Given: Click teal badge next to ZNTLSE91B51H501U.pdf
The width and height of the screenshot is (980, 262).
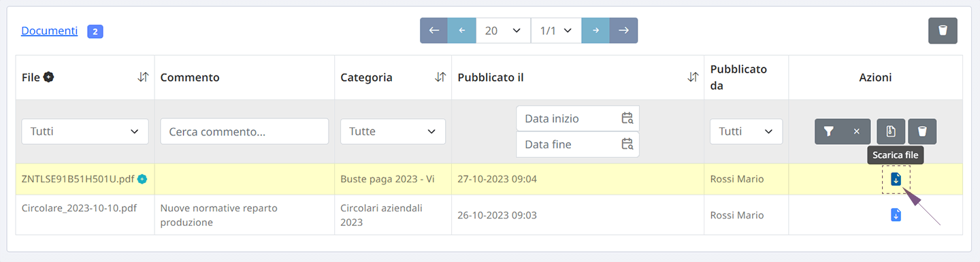Looking at the screenshot, I should click(x=142, y=179).
